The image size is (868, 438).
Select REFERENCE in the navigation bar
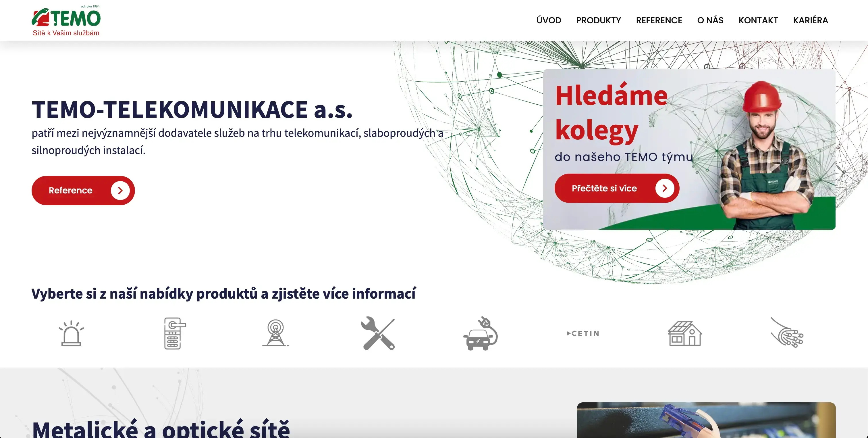(x=659, y=20)
